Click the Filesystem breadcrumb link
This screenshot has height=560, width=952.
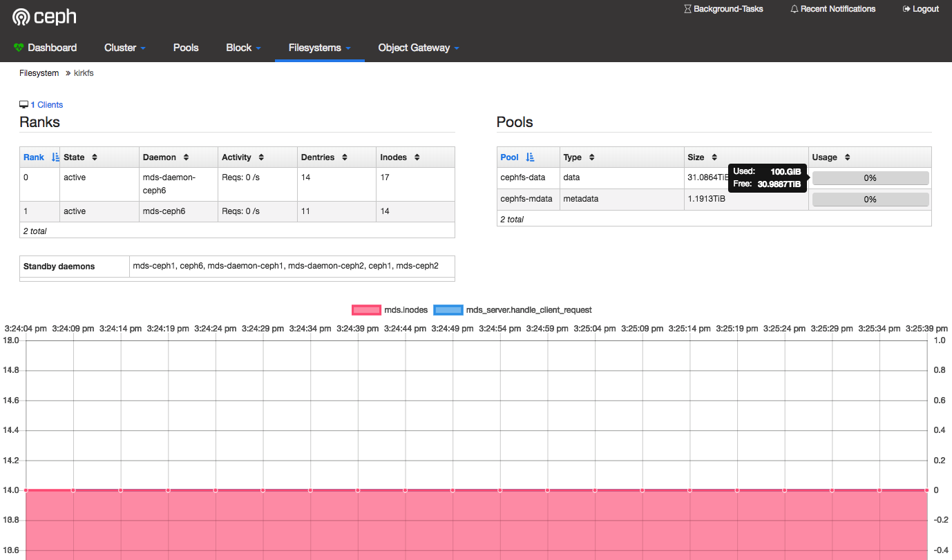click(x=39, y=73)
